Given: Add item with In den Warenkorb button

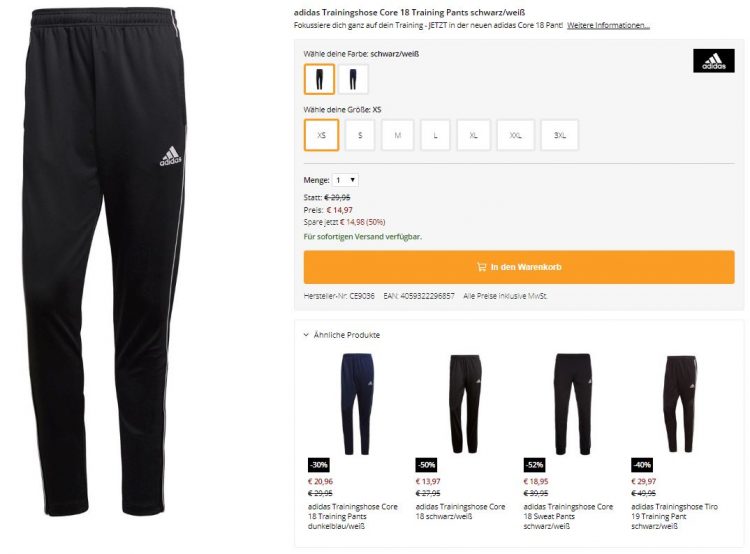Looking at the screenshot, I should [x=519, y=267].
